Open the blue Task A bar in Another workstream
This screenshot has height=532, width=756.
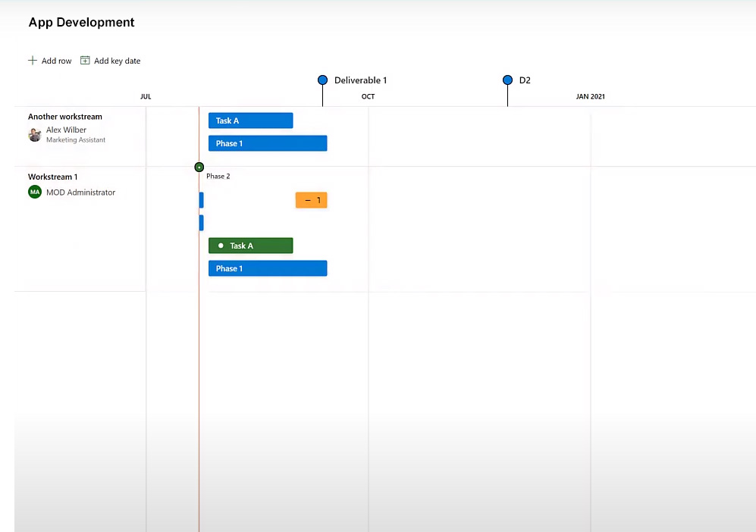coord(250,120)
